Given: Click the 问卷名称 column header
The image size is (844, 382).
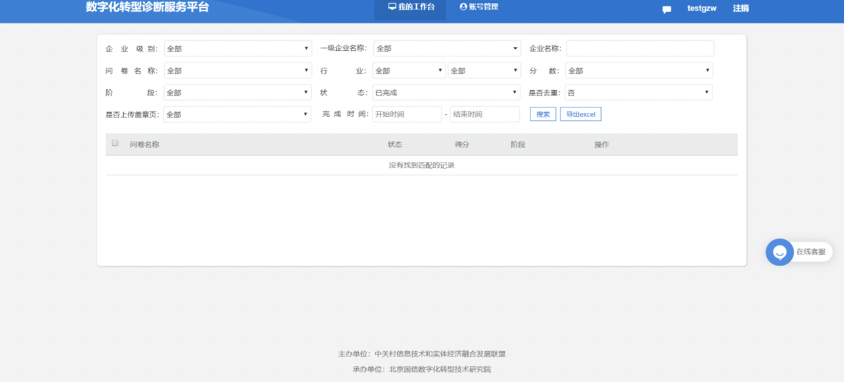Looking at the screenshot, I should point(144,144).
